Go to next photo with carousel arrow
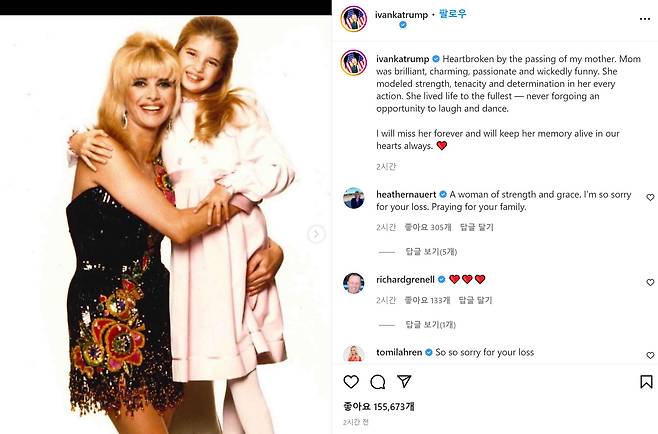This screenshot has height=434, width=658. coord(316,234)
